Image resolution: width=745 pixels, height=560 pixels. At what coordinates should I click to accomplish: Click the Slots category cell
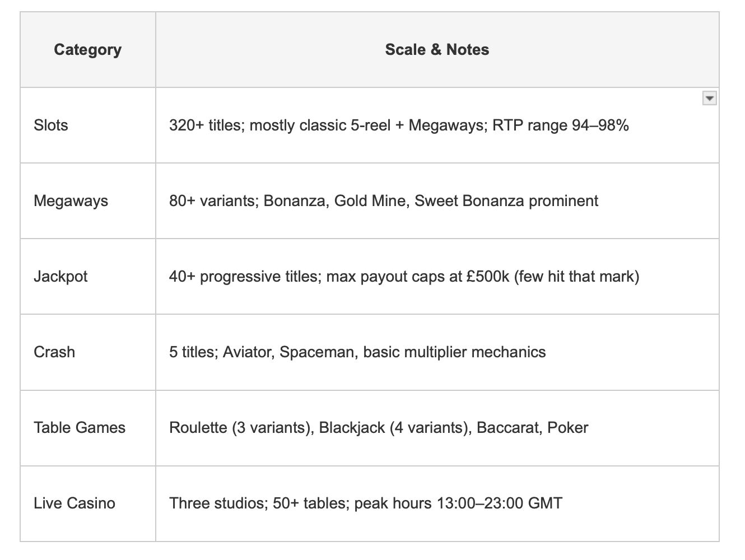click(88, 125)
